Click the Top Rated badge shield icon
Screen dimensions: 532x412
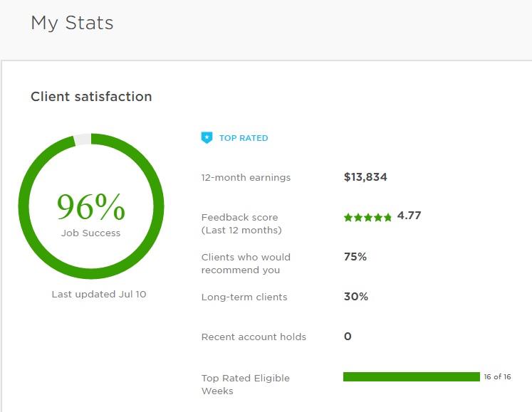[x=207, y=138]
